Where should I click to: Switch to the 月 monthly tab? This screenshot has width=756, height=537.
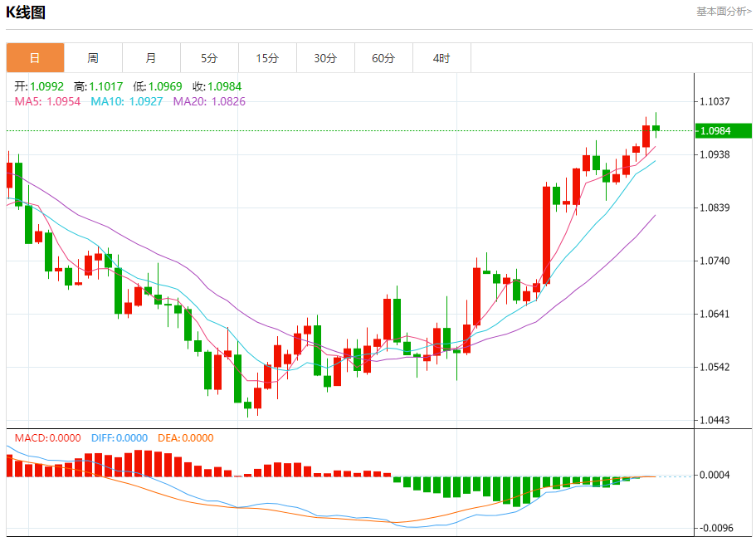click(x=151, y=58)
